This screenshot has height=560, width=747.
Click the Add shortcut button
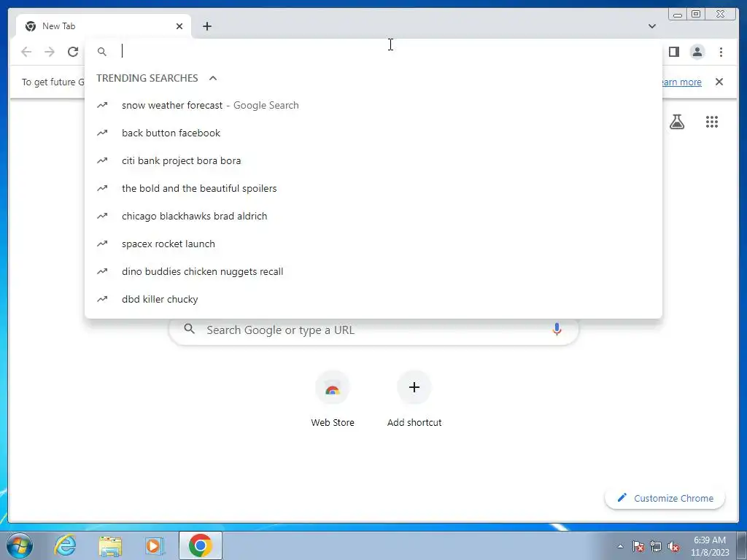point(414,400)
